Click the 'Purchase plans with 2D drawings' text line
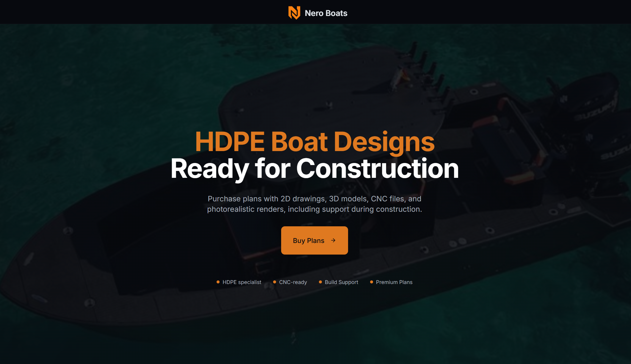The height and width of the screenshot is (364, 631). (x=314, y=199)
